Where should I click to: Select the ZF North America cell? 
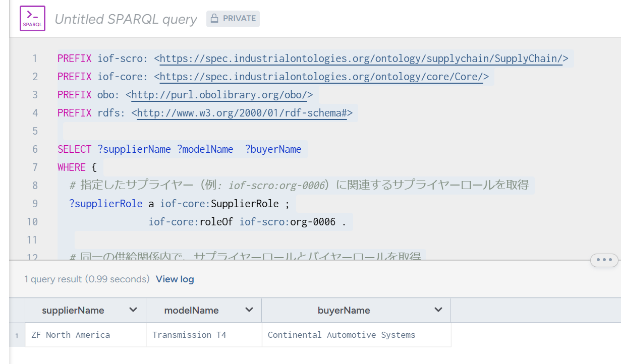(x=86, y=335)
